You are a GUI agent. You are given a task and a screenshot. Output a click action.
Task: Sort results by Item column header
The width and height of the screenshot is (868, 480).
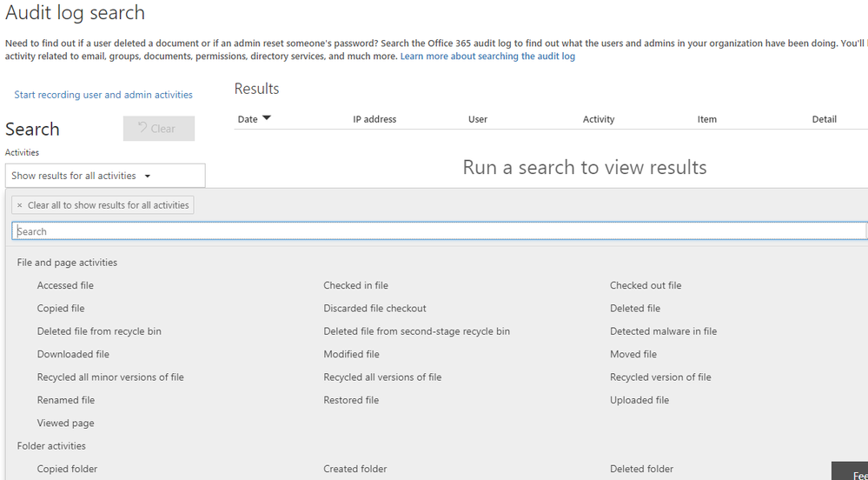707,119
